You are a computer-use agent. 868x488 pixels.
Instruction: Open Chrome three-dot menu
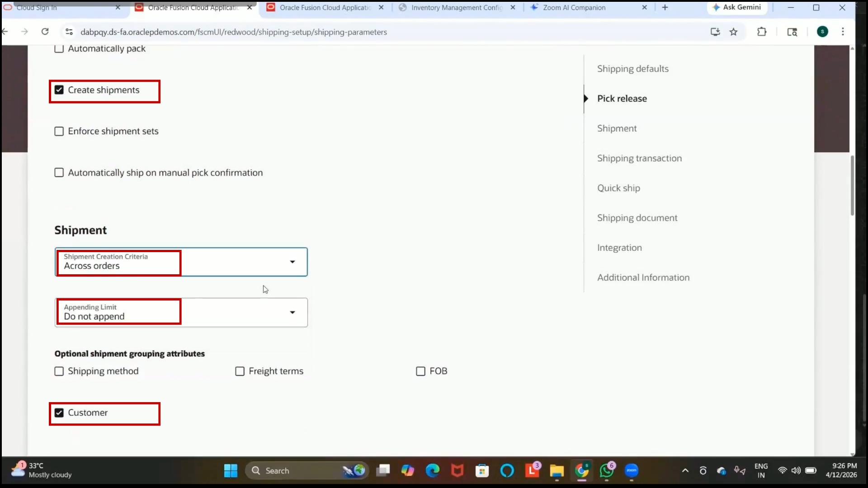pos(843,32)
